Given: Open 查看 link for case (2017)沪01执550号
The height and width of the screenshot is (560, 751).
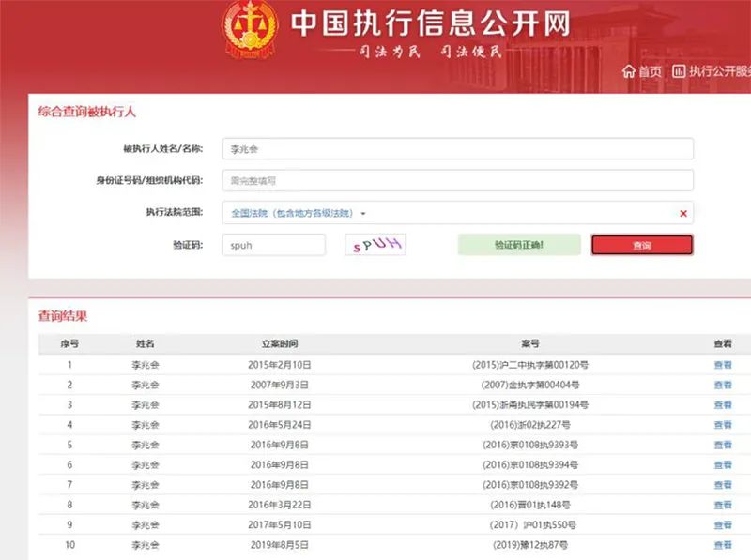Looking at the screenshot, I should click(x=723, y=525).
